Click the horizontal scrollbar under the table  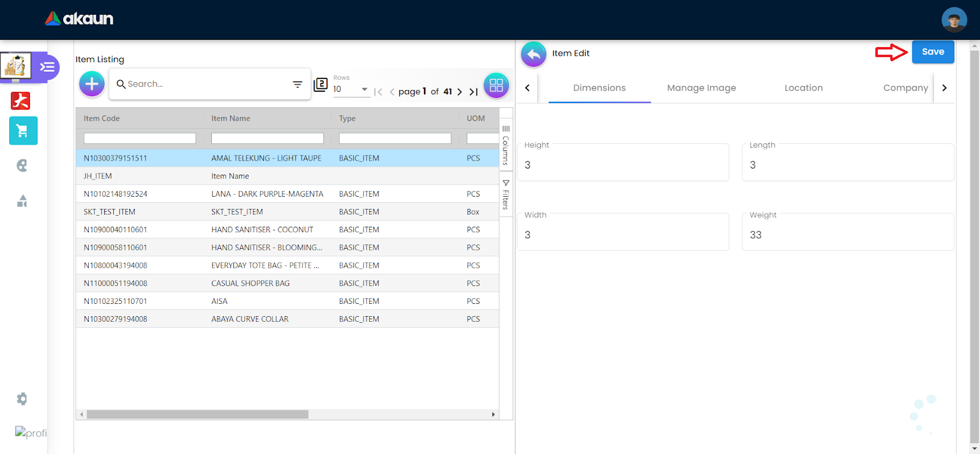(197, 415)
